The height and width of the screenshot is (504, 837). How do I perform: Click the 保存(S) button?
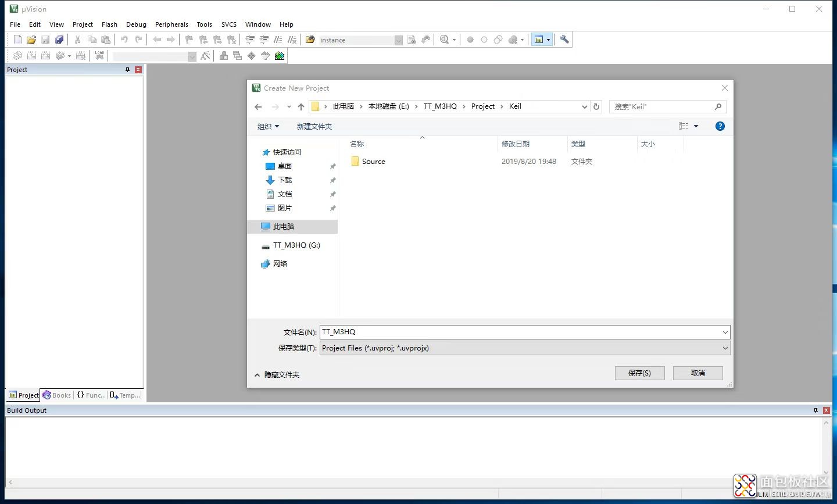click(639, 373)
